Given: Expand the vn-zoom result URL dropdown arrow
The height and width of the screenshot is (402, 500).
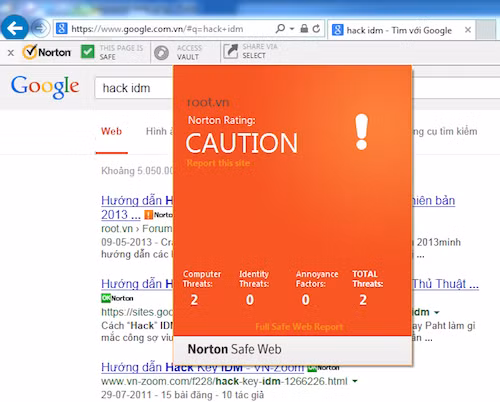Looking at the screenshot, I should point(355,381).
